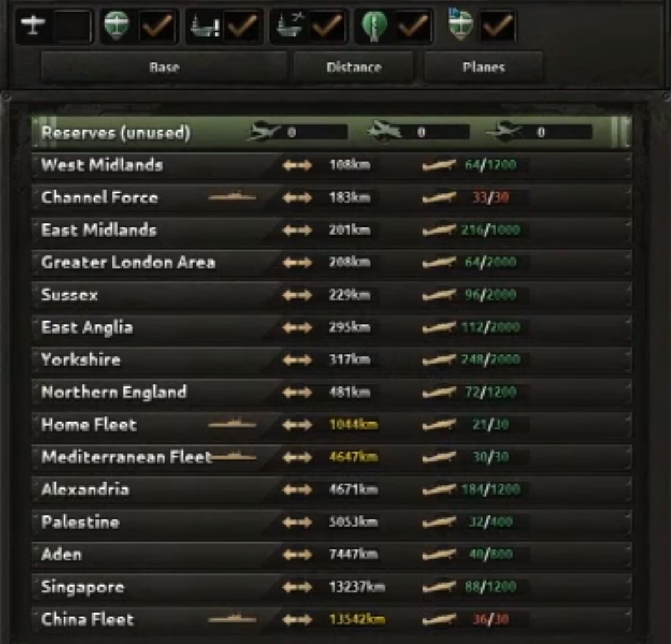Select the Greater London Area airbase row

[332, 262]
